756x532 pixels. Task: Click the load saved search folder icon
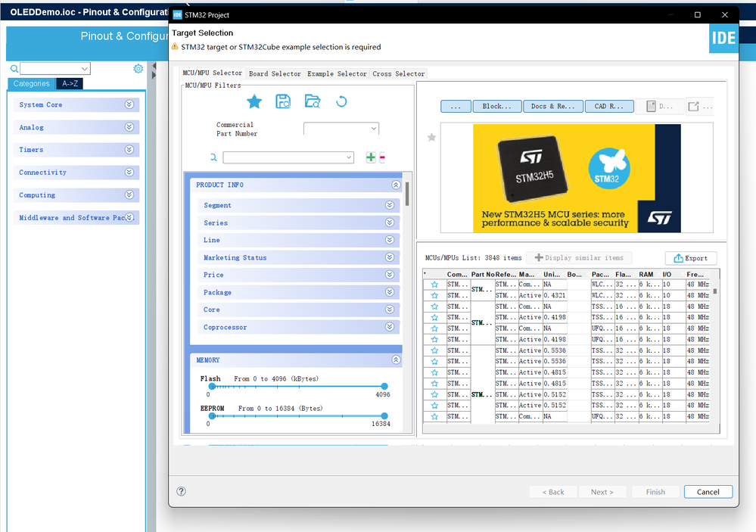[313, 101]
